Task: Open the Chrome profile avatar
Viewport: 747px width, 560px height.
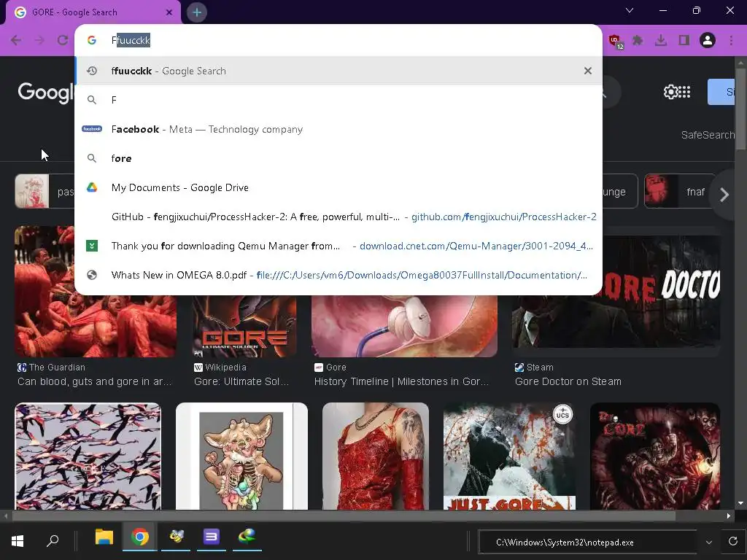Action: [708, 40]
